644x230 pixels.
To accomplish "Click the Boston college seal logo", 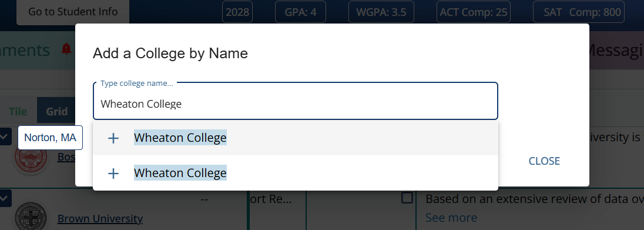I will (31, 158).
